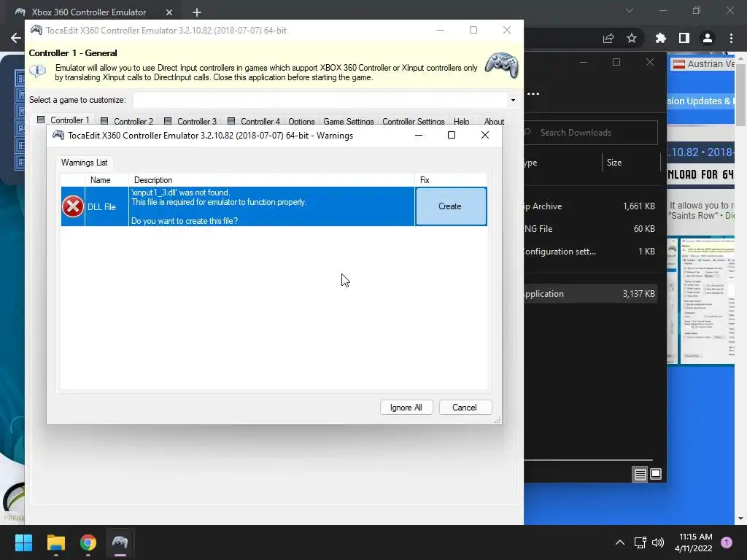The height and width of the screenshot is (560, 747).
Task: Bookmark this page with the star icon
Action: (x=632, y=38)
